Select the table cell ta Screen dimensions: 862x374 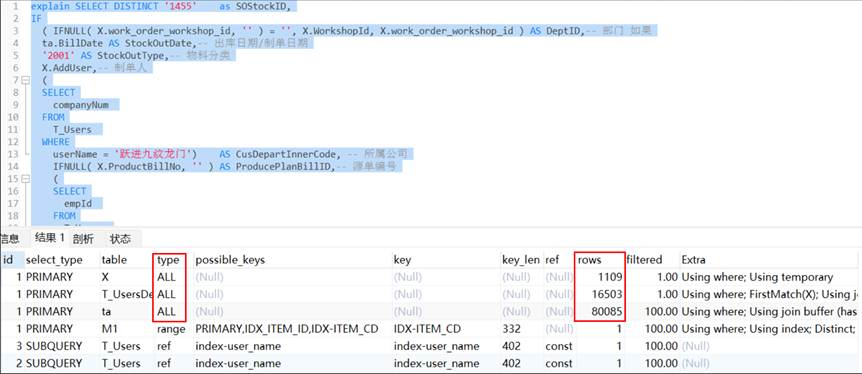pyautogui.click(x=107, y=311)
